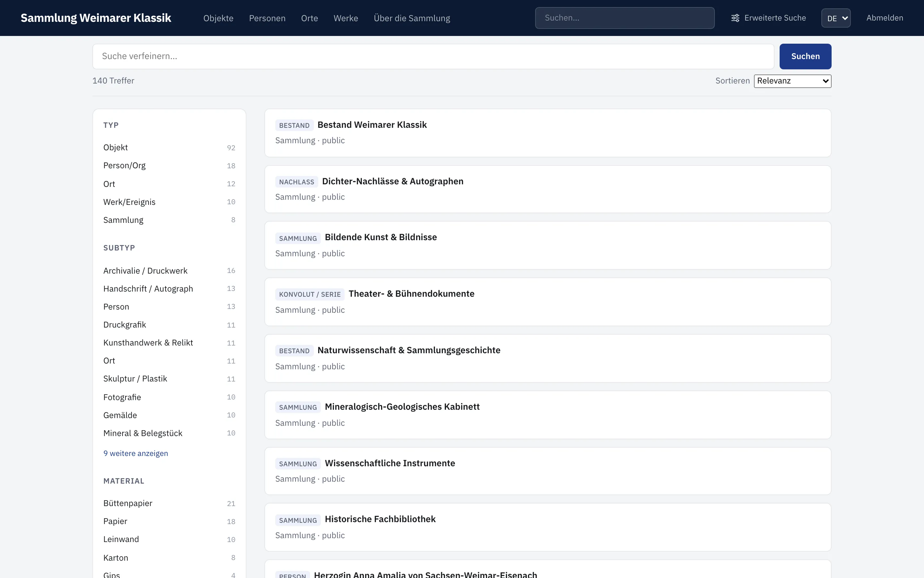The width and height of the screenshot is (924, 578).
Task: Open result Bildende Kunst & Bildnisse
Action: (x=381, y=237)
